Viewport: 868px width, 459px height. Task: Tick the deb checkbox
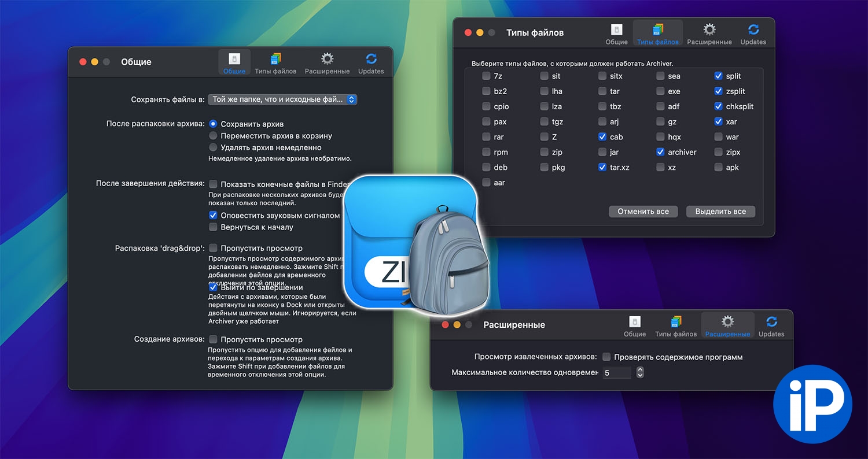[486, 167]
